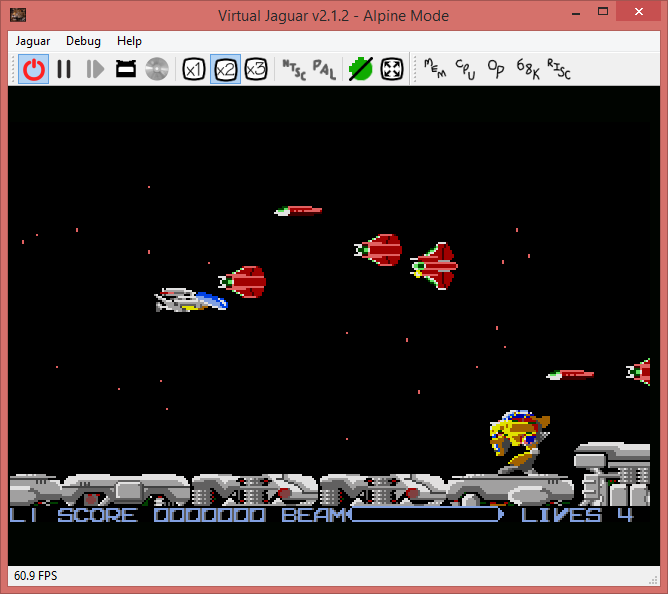The height and width of the screenshot is (594, 668).
Task: Open the RISC disassembly browser
Action: coord(558,69)
